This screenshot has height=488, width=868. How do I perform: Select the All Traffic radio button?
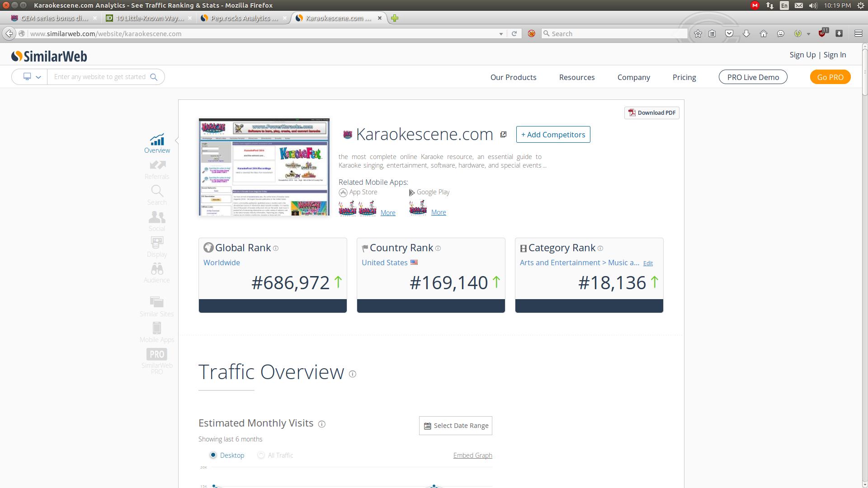pyautogui.click(x=261, y=455)
